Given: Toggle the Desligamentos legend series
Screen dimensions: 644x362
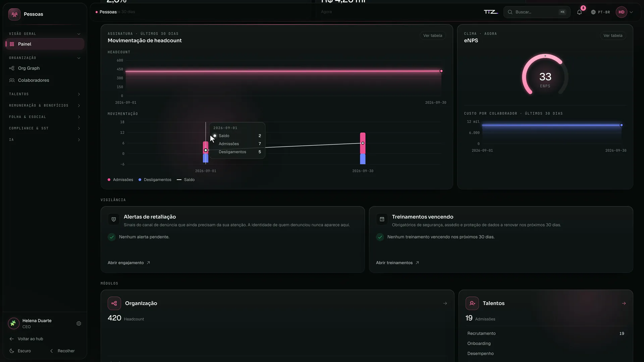Looking at the screenshot, I should pyautogui.click(x=155, y=180).
